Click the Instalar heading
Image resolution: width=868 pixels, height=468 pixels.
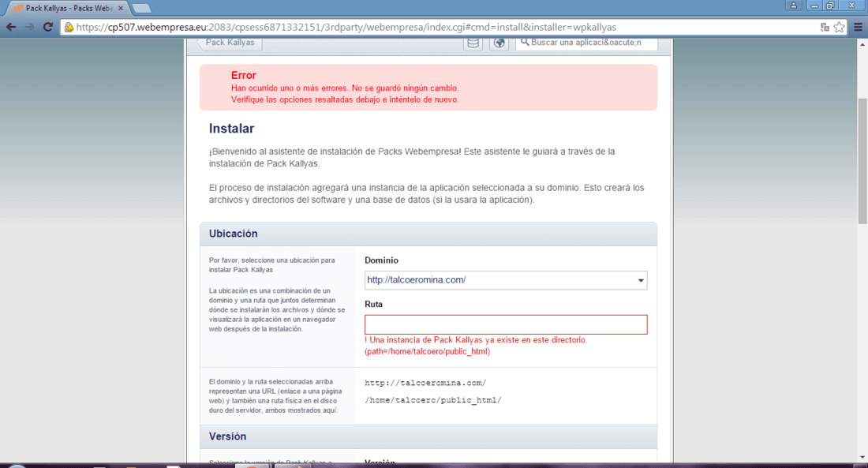(231, 129)
